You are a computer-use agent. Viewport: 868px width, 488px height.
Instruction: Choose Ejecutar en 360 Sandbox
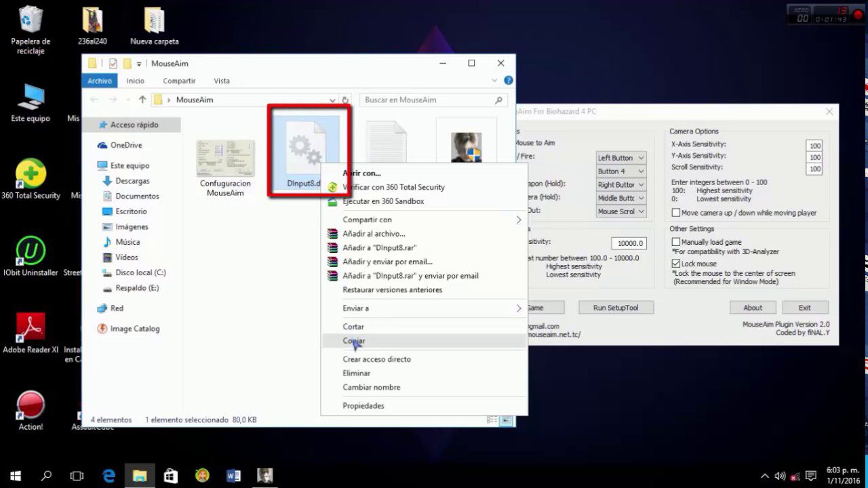tap(425, 201)
